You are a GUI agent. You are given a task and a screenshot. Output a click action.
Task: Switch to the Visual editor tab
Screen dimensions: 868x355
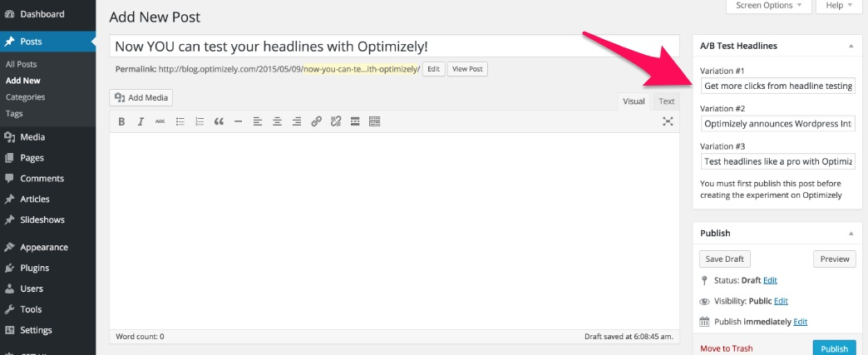pyautogui.click(x=634, y=101)
